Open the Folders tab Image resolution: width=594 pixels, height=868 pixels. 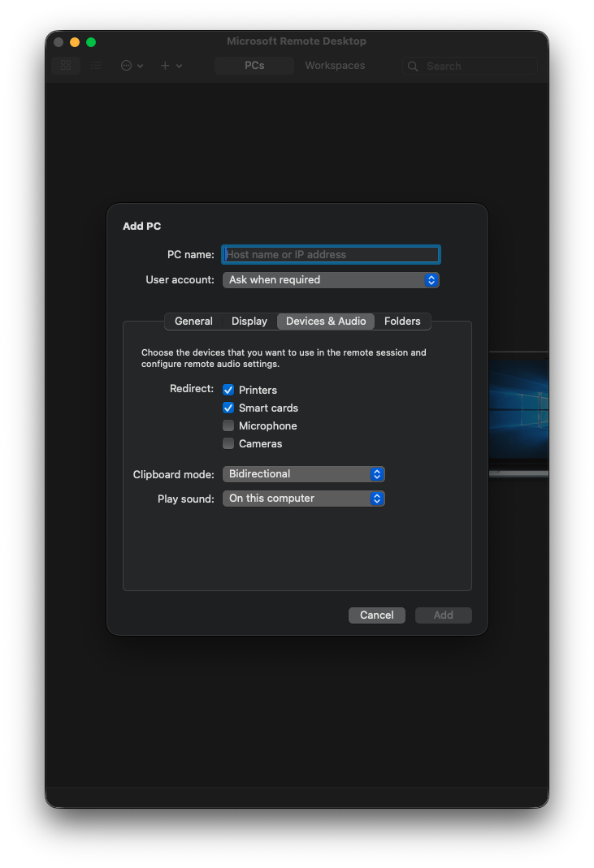tap(402, 321)
